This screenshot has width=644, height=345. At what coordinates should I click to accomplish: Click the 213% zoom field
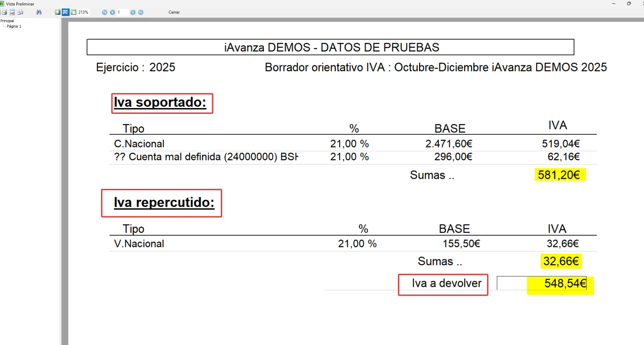click(x=83, y=12)
